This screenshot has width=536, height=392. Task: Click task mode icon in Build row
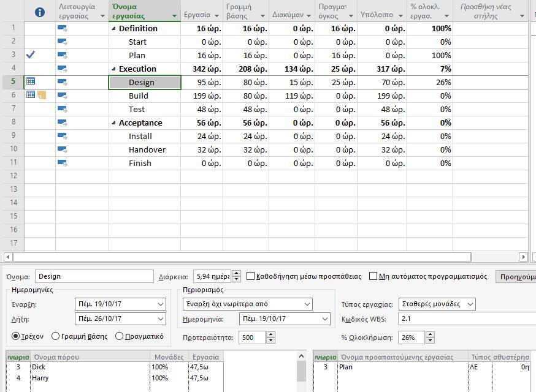(62, 96)
